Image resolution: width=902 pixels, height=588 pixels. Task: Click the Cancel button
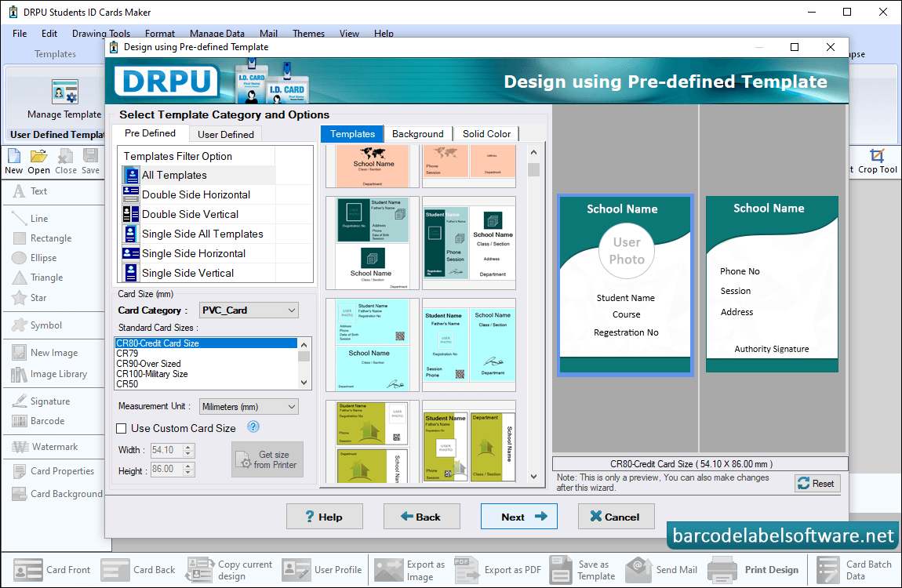(616, 517)
